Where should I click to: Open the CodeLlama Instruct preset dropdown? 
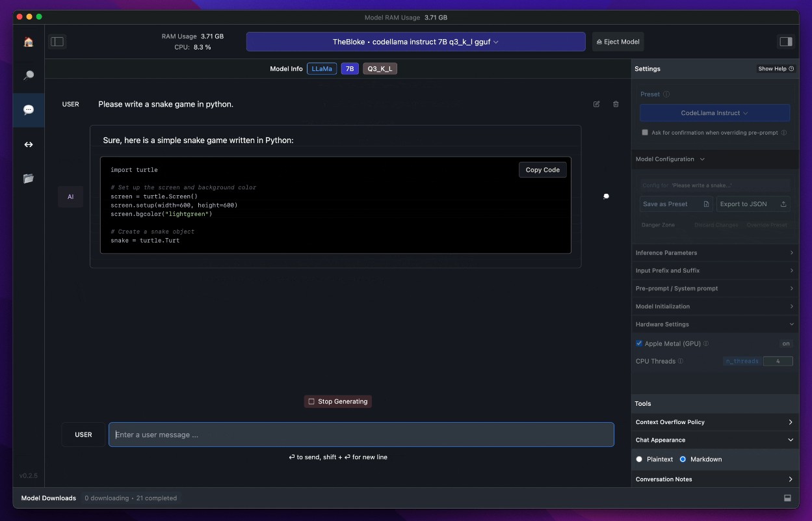pos(714,113)
